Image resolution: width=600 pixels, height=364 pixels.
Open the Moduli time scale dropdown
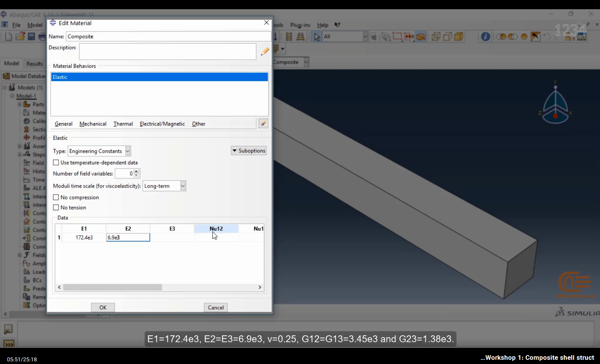164,186
